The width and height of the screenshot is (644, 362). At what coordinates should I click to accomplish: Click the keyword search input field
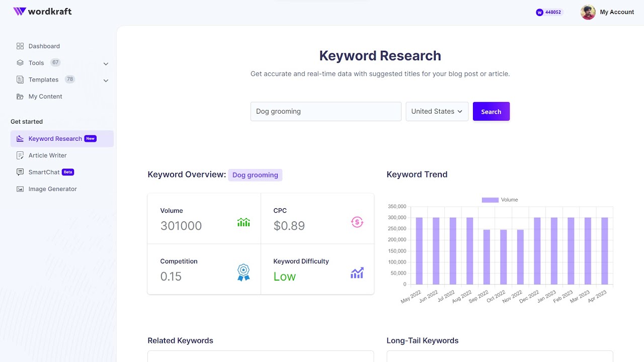click(x=326, y=111)
